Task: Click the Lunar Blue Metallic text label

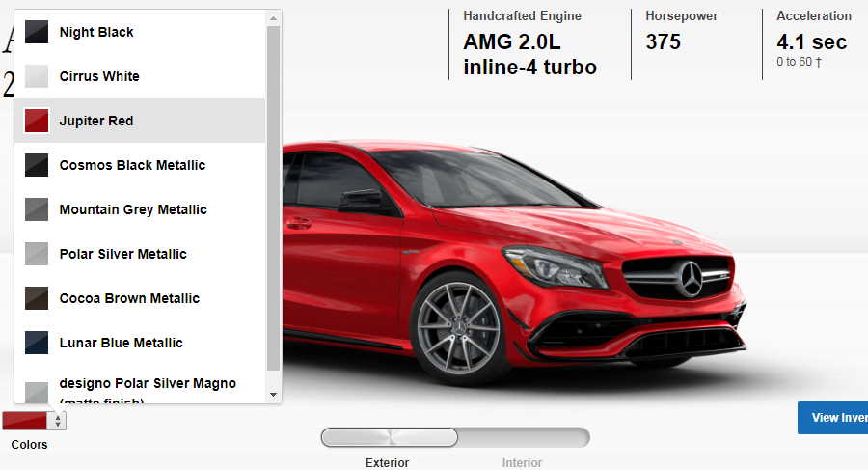Action: (x=121, y=343)
